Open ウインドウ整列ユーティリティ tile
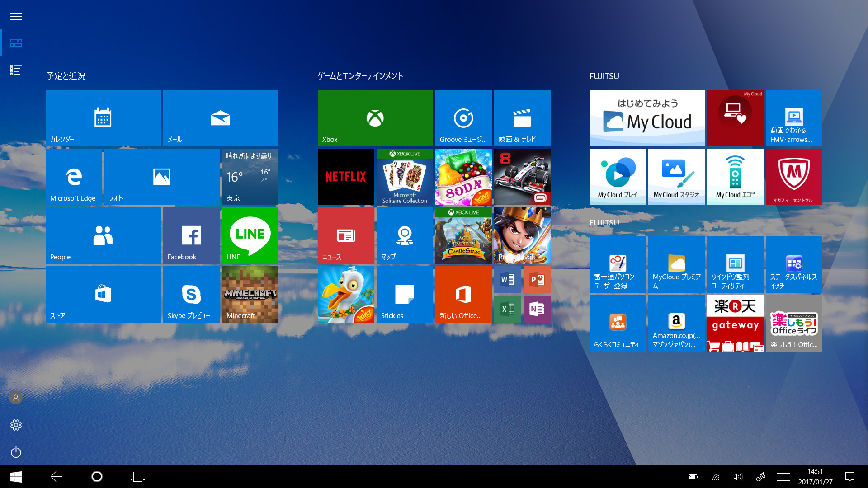 pyautogui.click(x=735, y=264)
